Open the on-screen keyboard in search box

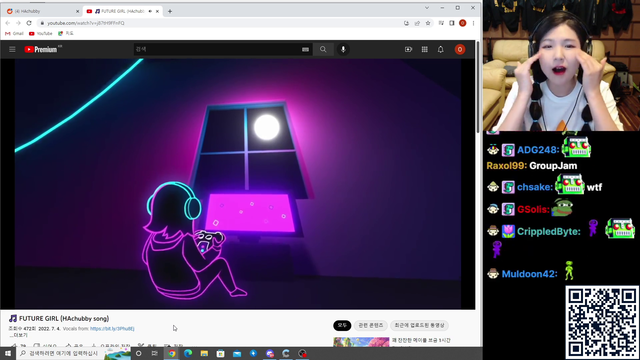point(305,49)
